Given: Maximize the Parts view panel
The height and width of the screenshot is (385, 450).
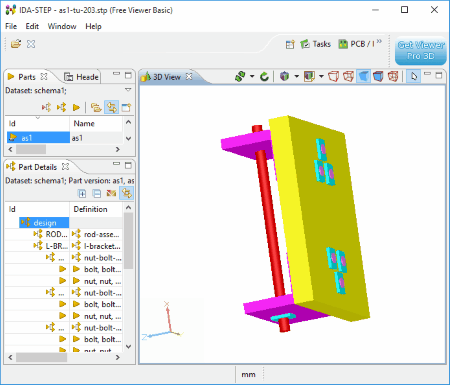Looking at the screenshot, I should [128, 75].
